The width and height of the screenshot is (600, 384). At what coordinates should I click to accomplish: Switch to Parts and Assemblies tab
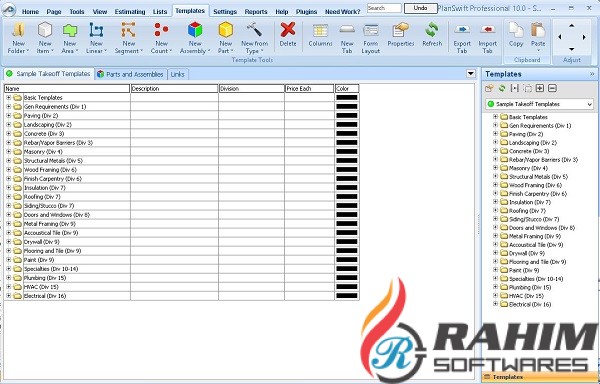(x=130, y=74)
